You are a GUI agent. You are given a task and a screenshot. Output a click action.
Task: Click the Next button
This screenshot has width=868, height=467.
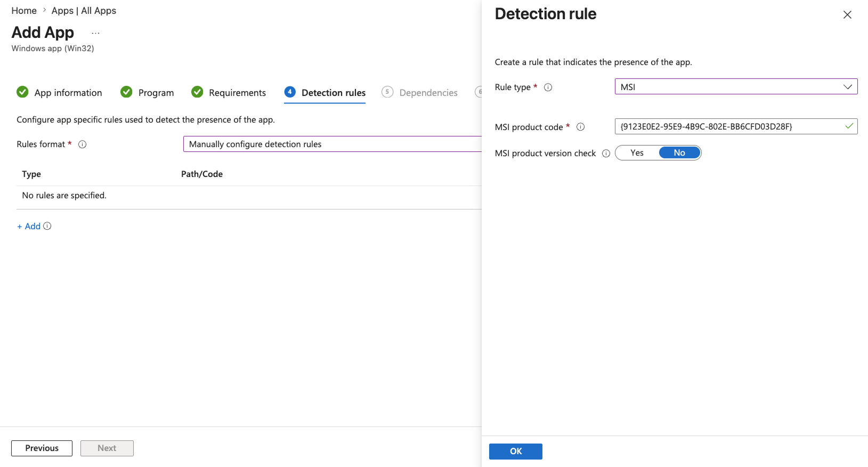[107, 448]
